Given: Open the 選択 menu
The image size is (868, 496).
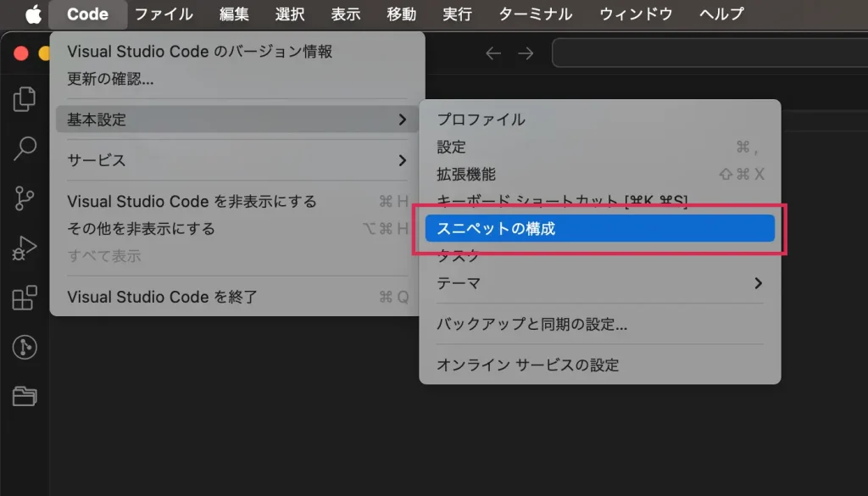Looking at the screenshot, I should [290, 14].
